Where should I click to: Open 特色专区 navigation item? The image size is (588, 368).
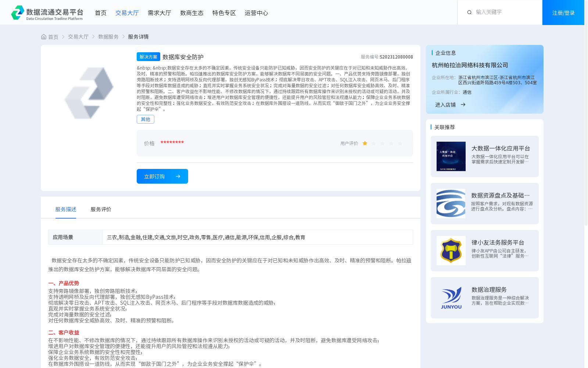click(224, 13)
